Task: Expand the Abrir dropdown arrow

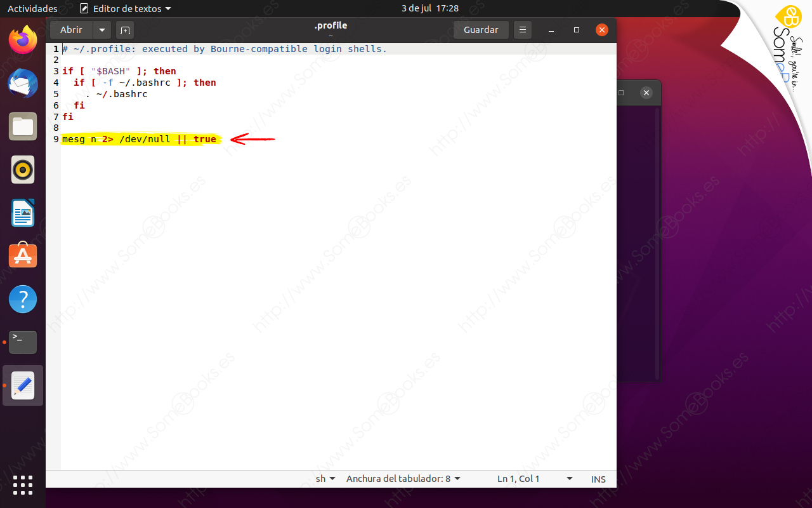Action: 102,30
